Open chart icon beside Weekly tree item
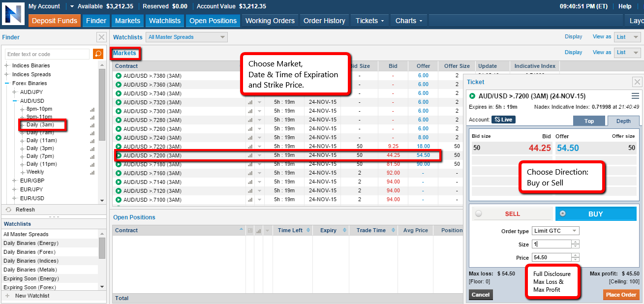644x304 pixels. coord(92,172)
